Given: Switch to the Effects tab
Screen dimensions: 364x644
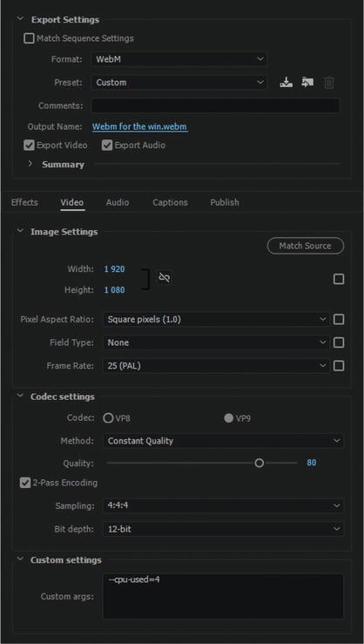Looking at the screenshot, I should click(x=24, y=202).
